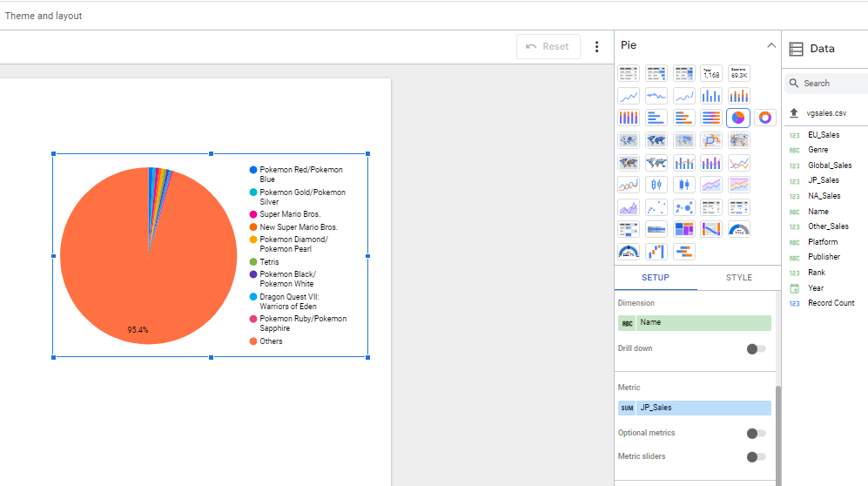Open the SETUP tab
The image size is (868, 486).
point(656,278)
